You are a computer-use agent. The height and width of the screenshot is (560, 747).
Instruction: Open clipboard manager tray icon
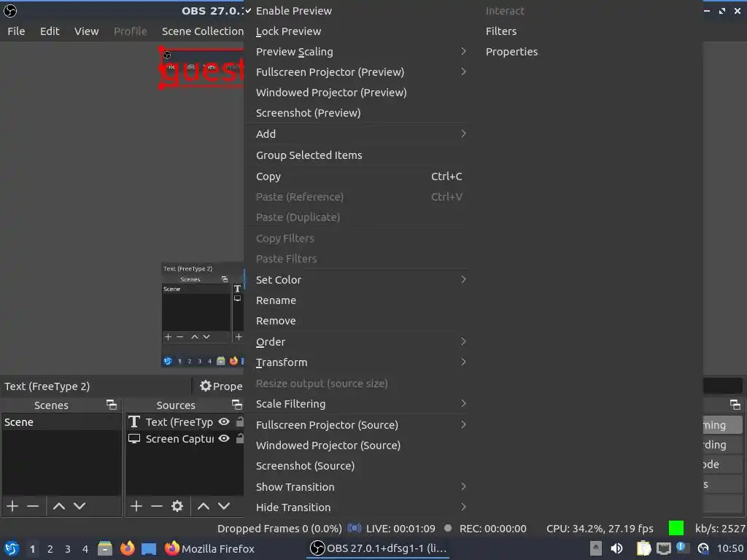point(643,548)
